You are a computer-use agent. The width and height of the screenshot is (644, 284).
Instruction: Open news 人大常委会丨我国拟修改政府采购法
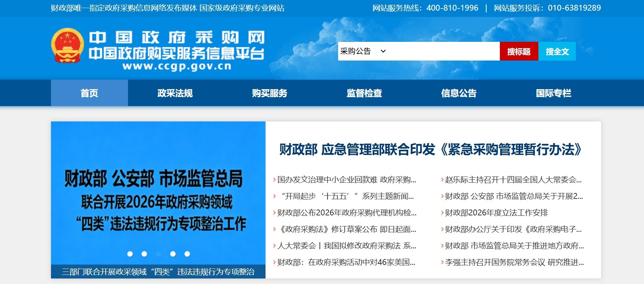[347, 245]
